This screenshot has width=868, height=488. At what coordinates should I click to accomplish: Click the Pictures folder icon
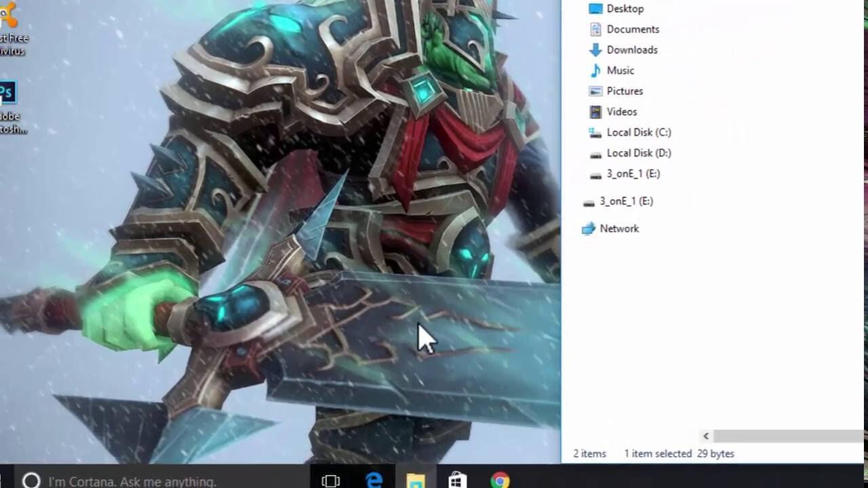coord(595,91)
